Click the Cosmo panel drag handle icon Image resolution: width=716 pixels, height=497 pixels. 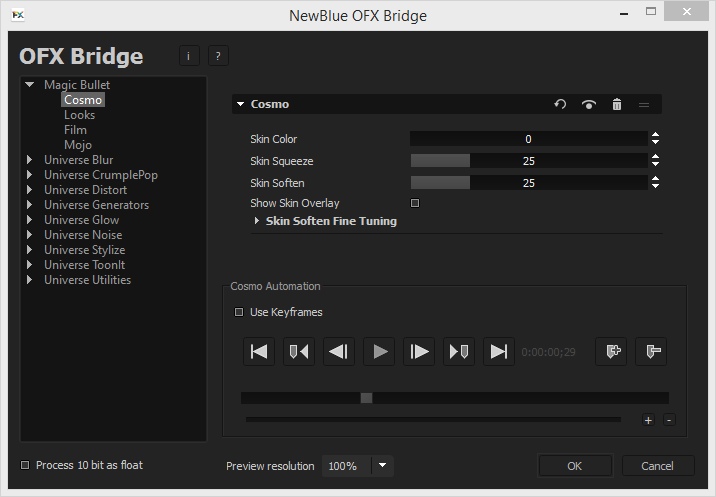tap(644, 105)
